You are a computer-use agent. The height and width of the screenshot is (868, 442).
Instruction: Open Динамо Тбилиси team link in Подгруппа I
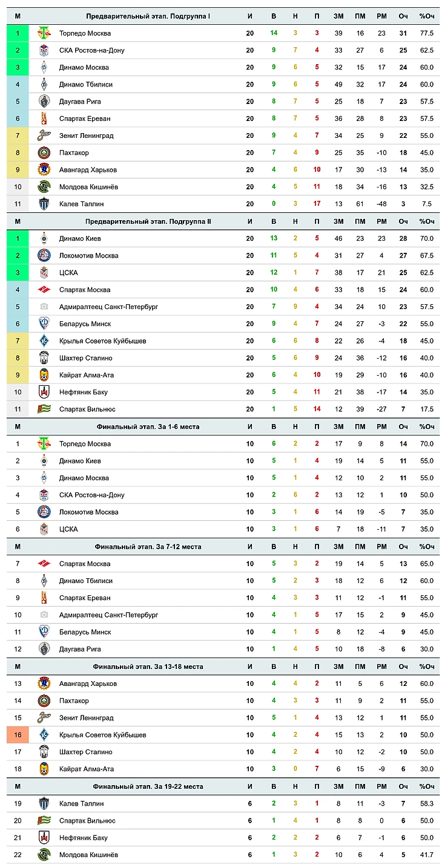[85, 85]
